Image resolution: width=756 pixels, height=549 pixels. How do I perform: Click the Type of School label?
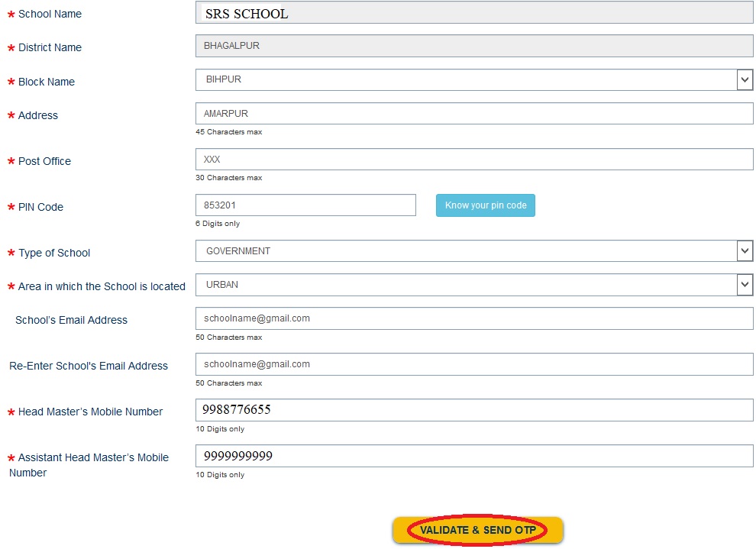click(54, 253)
